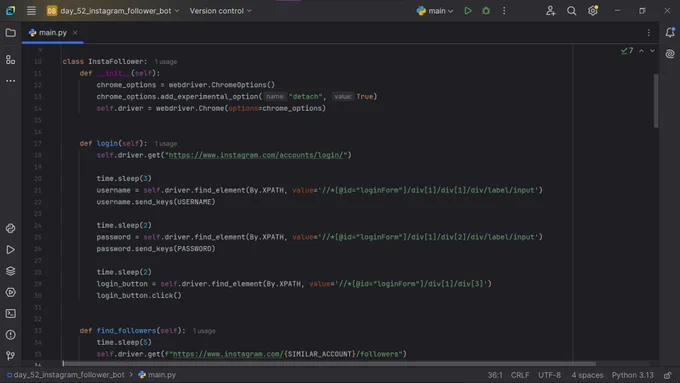The image size is (680, 383).
Task: Open the Version control dropdown
Action: tap(220, 11)
